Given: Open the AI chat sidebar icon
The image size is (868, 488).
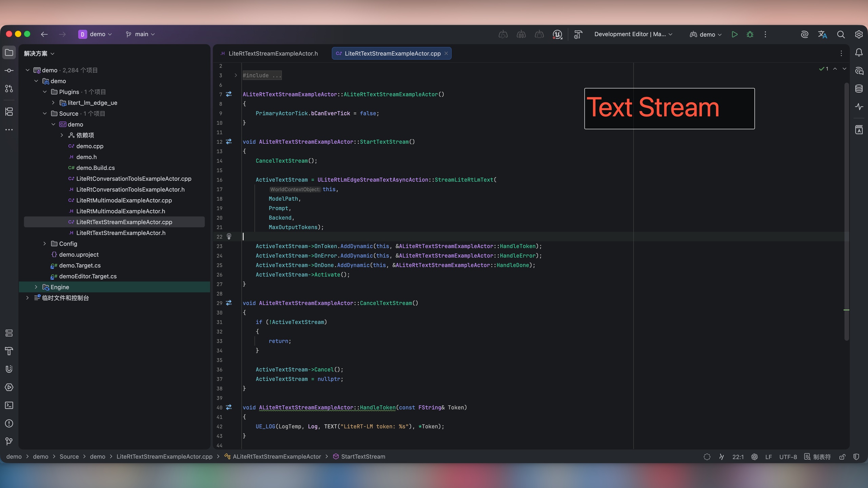Looking at the screenshot, I should pos(859,70).
